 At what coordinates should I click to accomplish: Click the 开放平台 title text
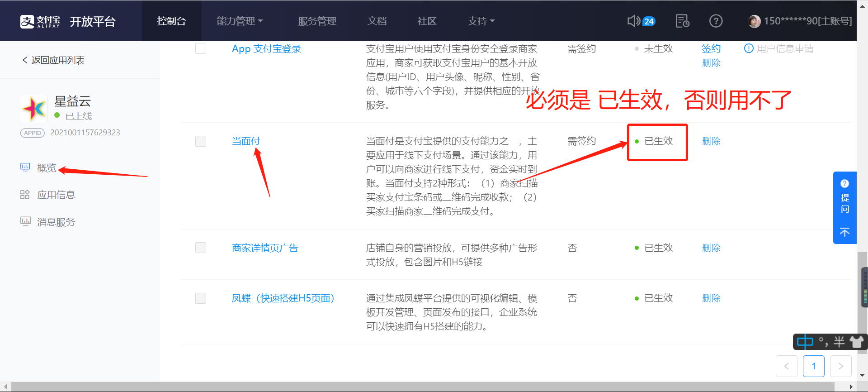pos(93,21)
